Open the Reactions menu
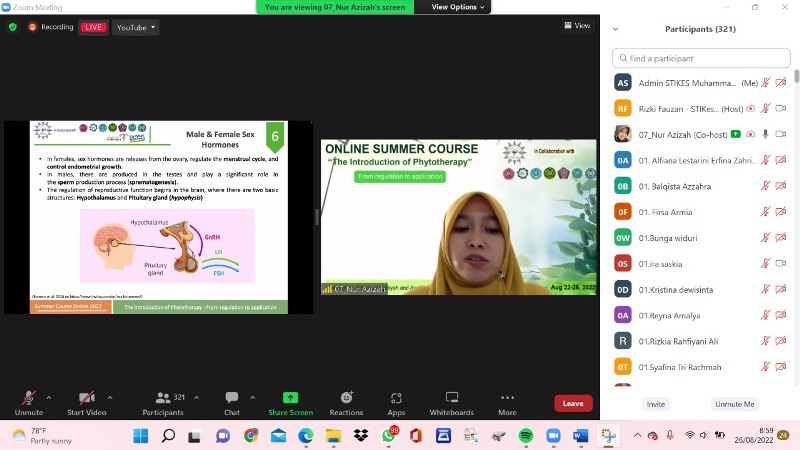 (x=346, y=398)
